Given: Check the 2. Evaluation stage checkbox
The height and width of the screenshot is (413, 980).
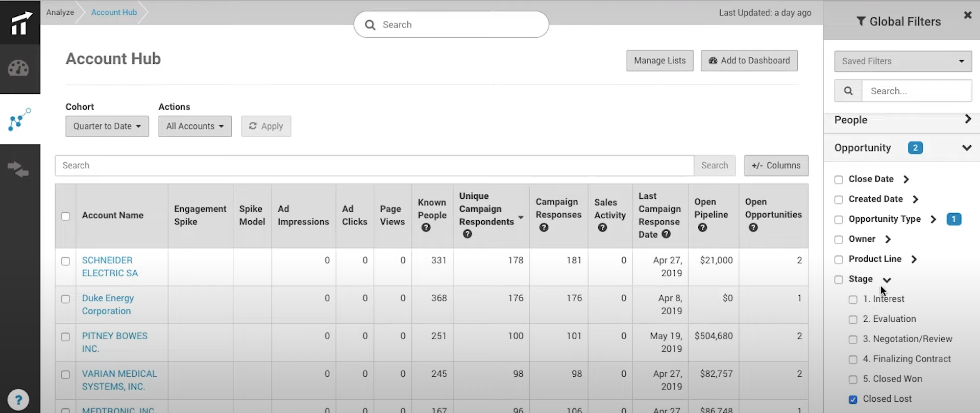Looking at the screenshot, I should 853,320.
